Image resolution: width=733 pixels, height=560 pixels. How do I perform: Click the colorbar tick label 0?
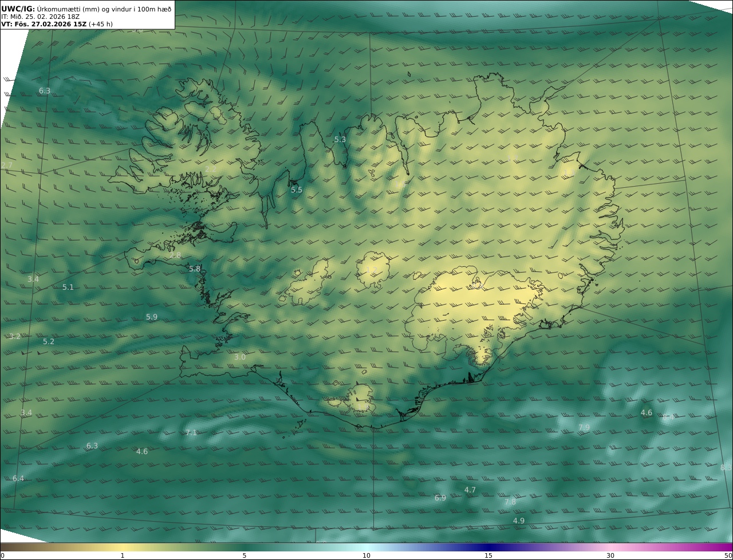click(x=2, y=555)
